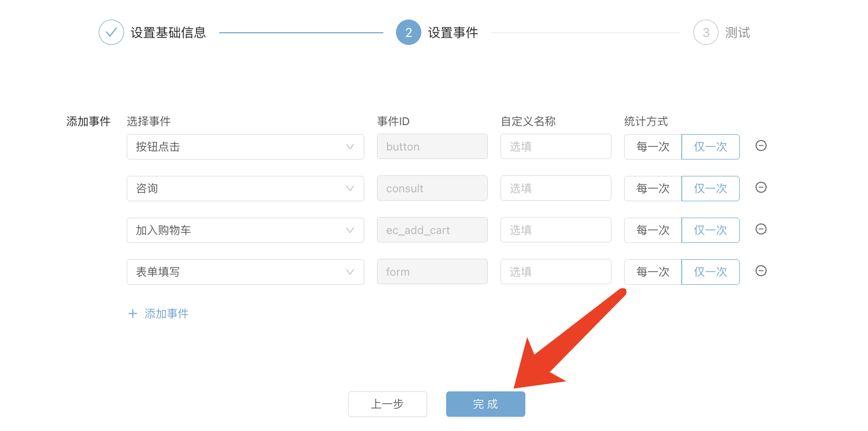Open the 按钮点击 event dropdown

click(x=245, y=147)
